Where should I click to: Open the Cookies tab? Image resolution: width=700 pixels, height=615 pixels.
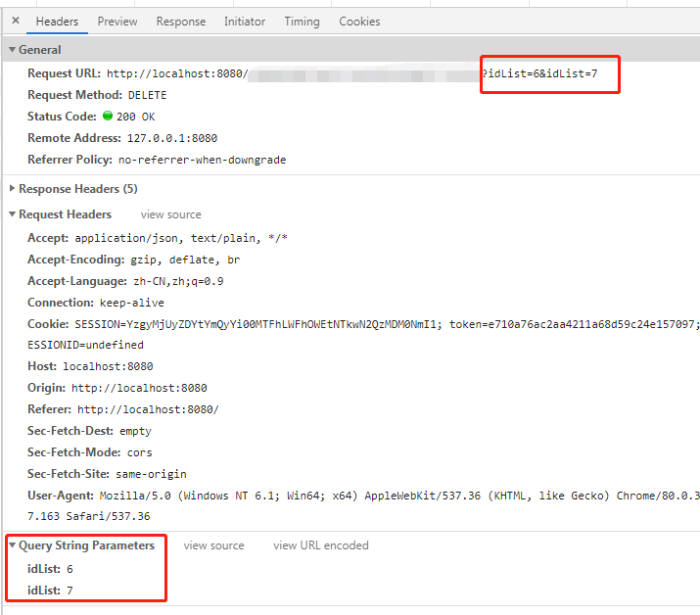(x=359, y=22)
